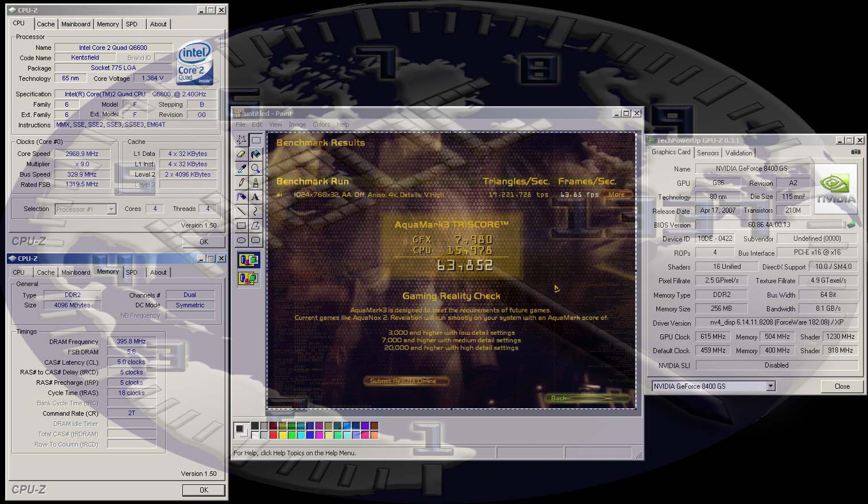
Task: Select the rectangular Select tool in Paint
Action: pyautogui.click(x=256, y=140)
